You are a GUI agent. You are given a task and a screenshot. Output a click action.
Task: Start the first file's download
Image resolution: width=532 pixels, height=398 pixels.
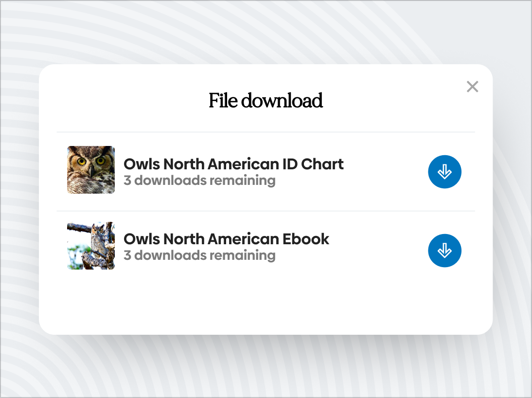444,172
